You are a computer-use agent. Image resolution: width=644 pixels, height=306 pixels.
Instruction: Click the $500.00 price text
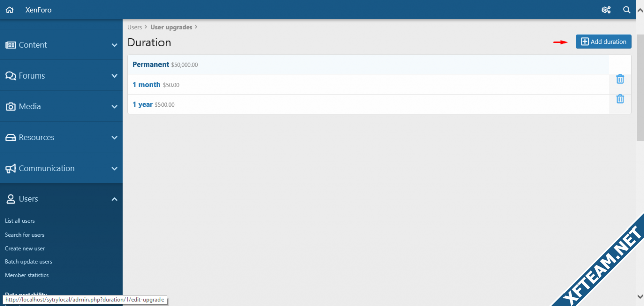tap(165, 105)
